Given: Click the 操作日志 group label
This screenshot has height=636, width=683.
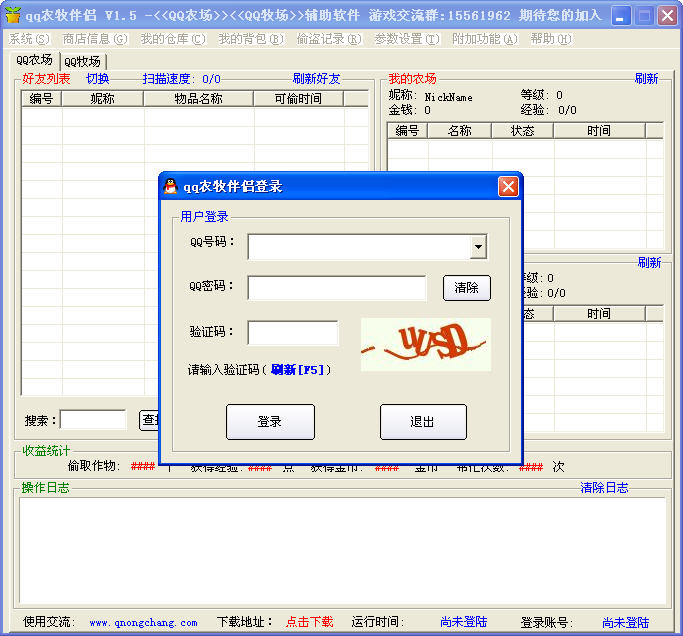Looking at the screenshot, I should [x=46, y=487].
